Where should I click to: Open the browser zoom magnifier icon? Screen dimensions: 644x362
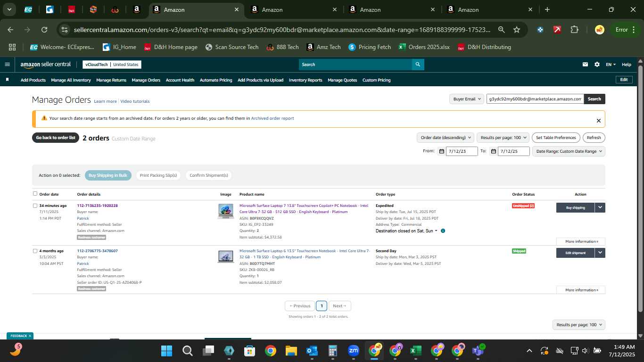(502, 30)
